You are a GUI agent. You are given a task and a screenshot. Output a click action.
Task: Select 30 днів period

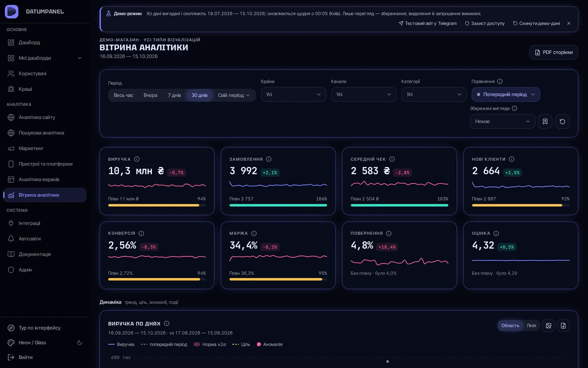pyautogui.click(x=200, y=95)
